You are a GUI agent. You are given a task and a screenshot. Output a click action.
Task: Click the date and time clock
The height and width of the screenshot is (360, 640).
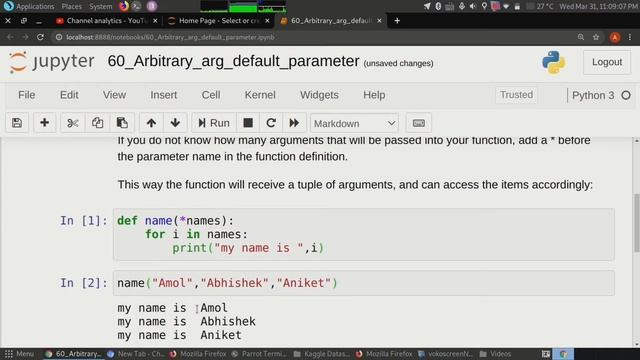[x=599, y=6]
